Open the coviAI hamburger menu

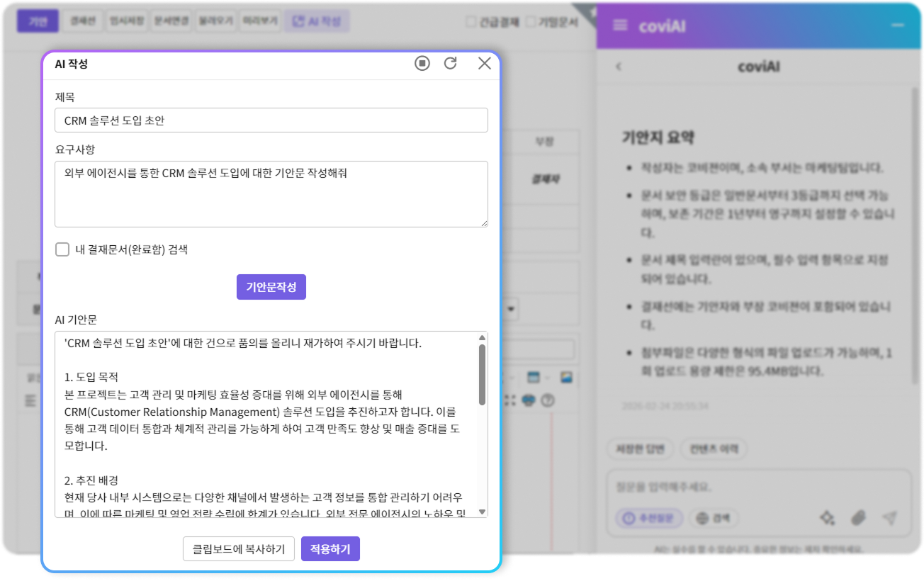(x=620, y=26)
